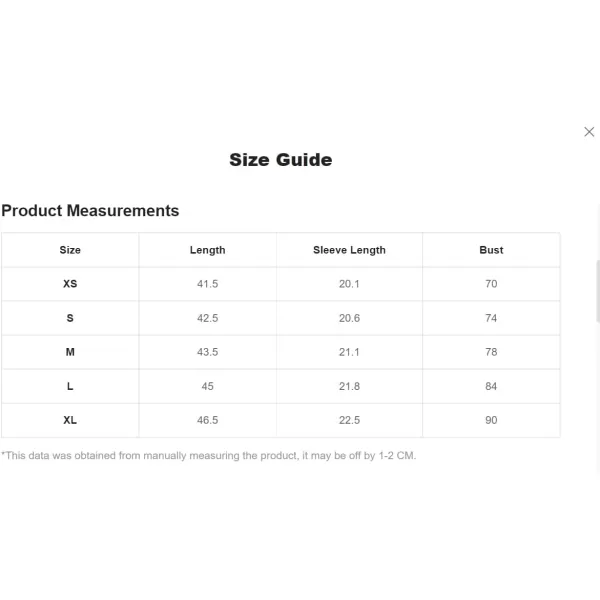Click the 78 bust value
The height and width of the screenshot is (600, 600).
(x=491, y=352)
